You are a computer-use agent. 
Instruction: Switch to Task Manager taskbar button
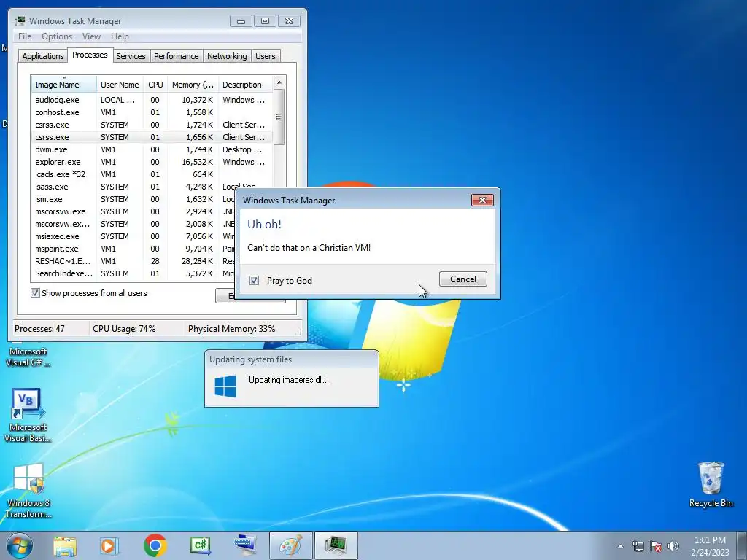tap(336, 545)
